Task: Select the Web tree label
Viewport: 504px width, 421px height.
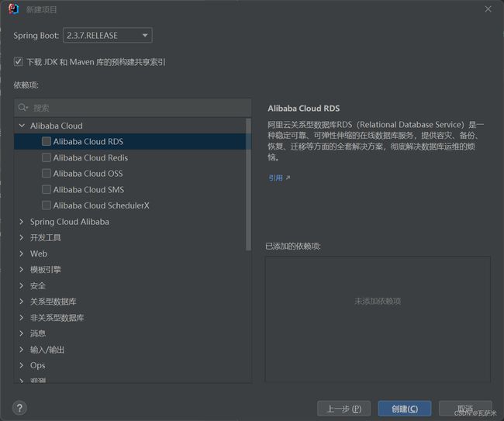Action: coord(39,254)
